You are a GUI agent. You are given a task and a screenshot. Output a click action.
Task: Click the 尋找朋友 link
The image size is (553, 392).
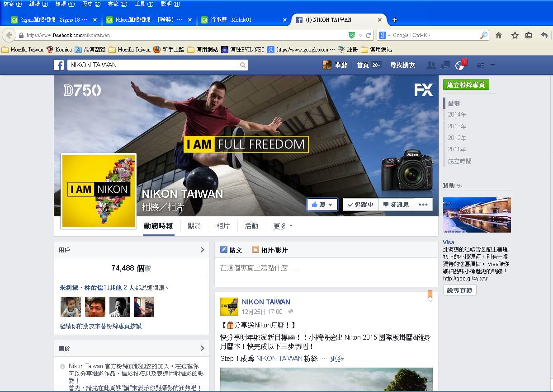402,65
